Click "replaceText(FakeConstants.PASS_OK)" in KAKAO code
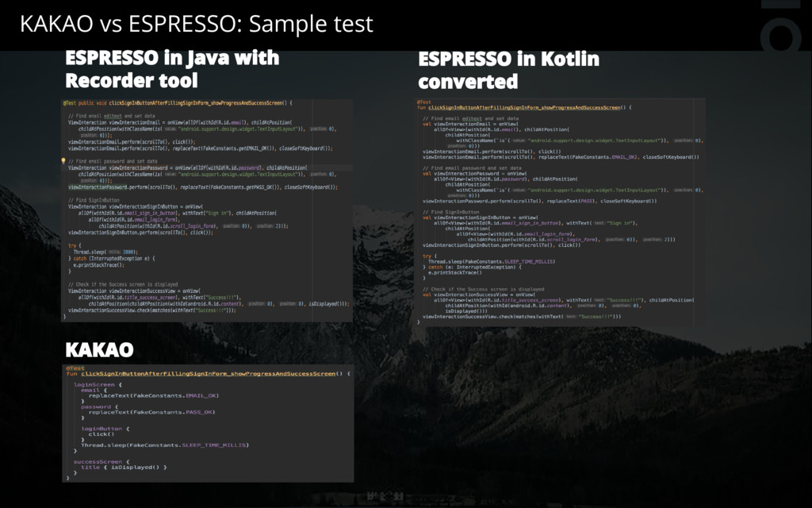The width and height of the screenshot is (812, 508). click(151, 412)
